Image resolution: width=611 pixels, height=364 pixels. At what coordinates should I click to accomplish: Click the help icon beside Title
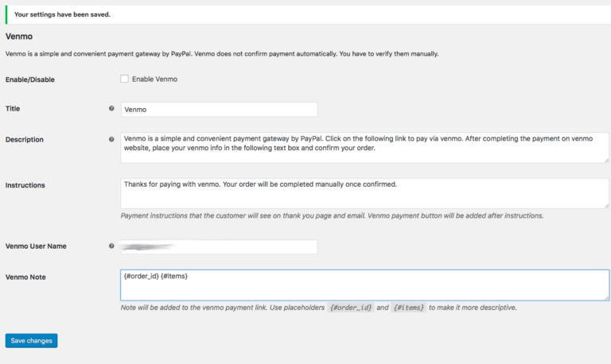(x=111, y=108)
